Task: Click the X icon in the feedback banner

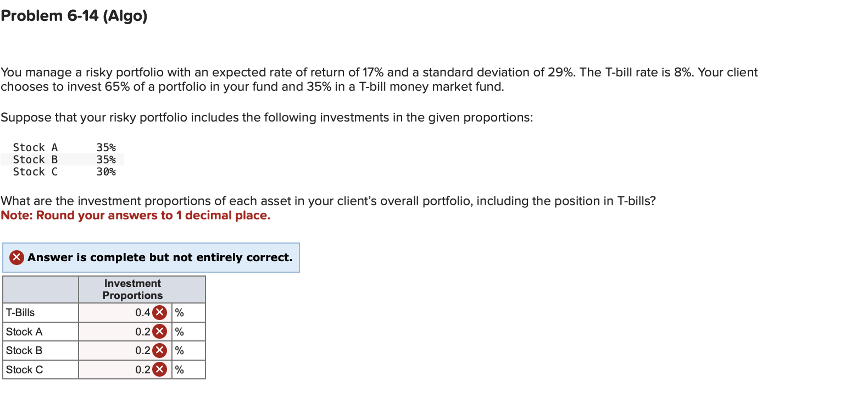Action: click(x=16, y=257)
